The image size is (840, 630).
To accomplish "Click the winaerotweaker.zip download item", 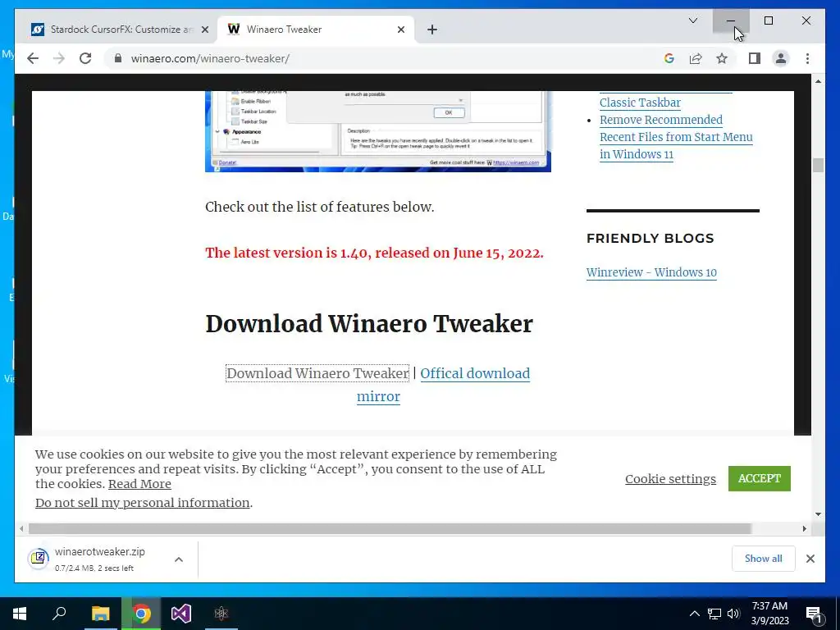I will pyautogui.click(x=99, y=559).
